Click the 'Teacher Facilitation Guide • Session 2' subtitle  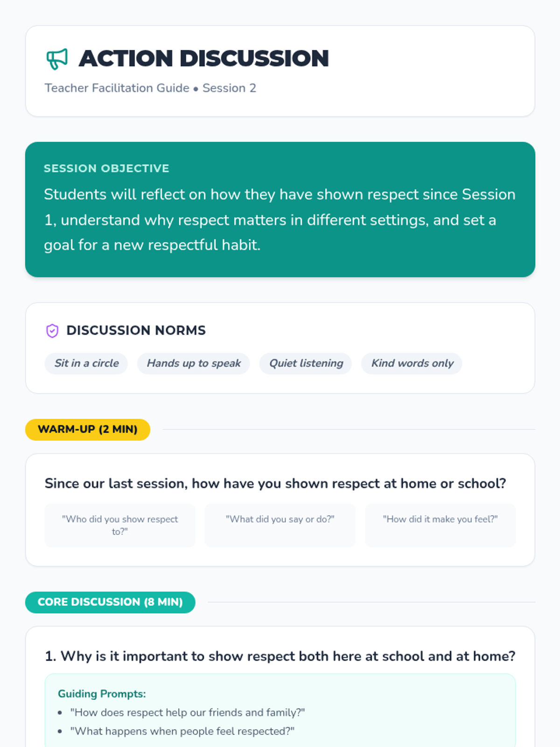[150, 88]
